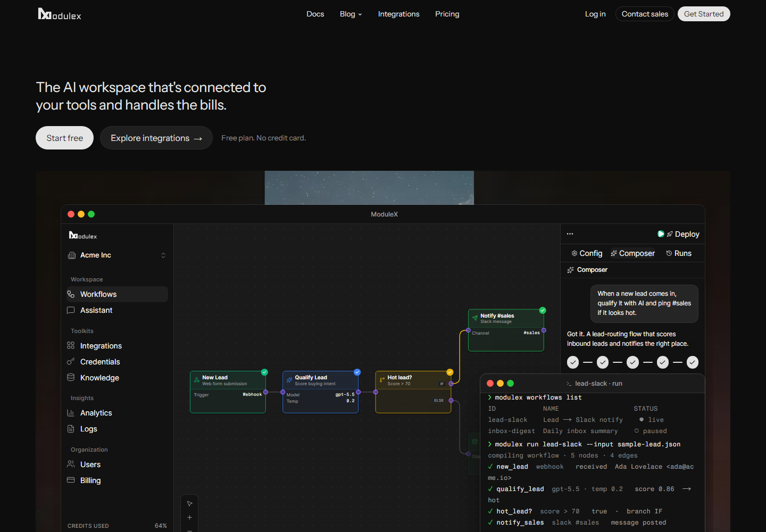Click the output port on the New Lead node
The height and width of the screenshot is (532, 766).
(265, 392)
